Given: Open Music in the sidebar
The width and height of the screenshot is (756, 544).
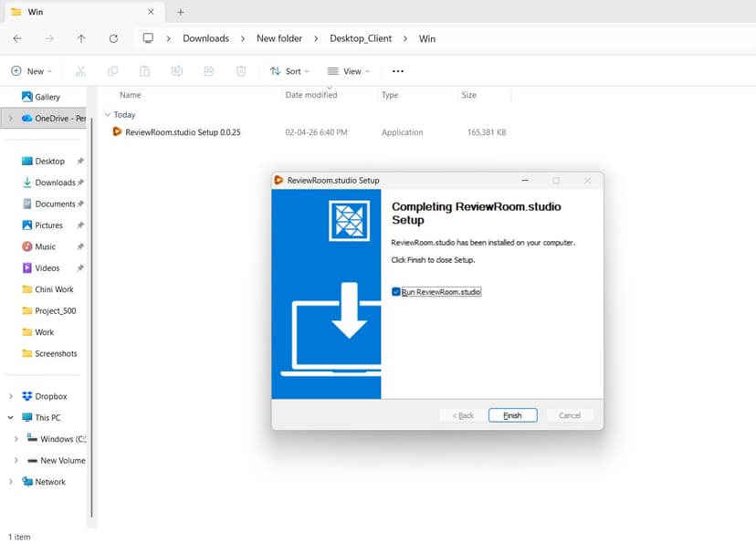Looking at the screenshot, I should [46, 246].
